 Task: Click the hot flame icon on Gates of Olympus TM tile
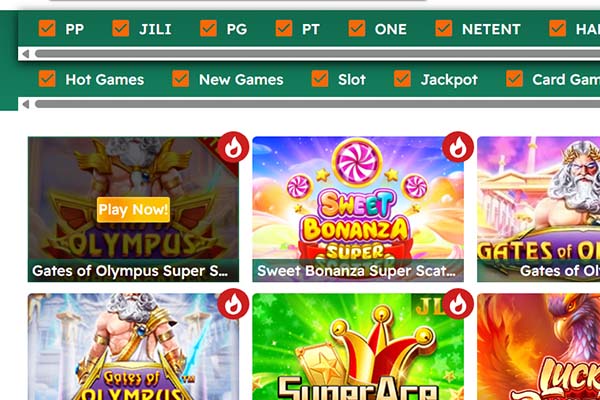point(233,304)
